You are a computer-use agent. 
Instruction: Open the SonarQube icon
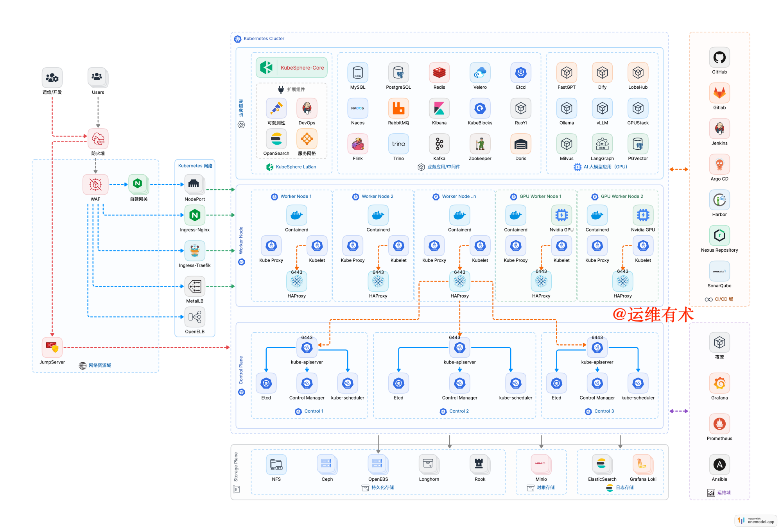click(719, 271)
